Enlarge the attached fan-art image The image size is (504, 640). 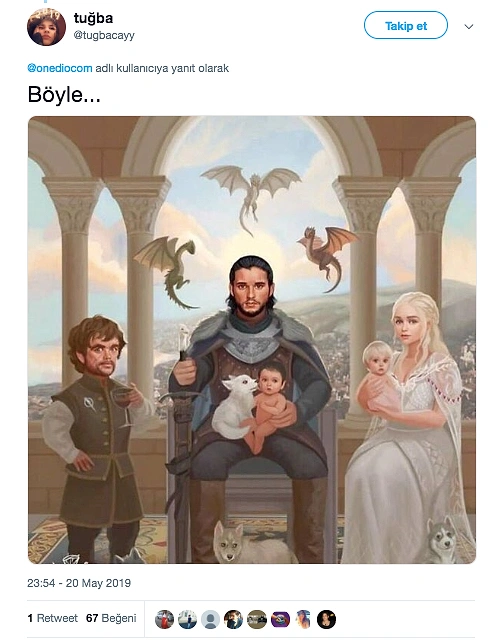pos(252,340)
